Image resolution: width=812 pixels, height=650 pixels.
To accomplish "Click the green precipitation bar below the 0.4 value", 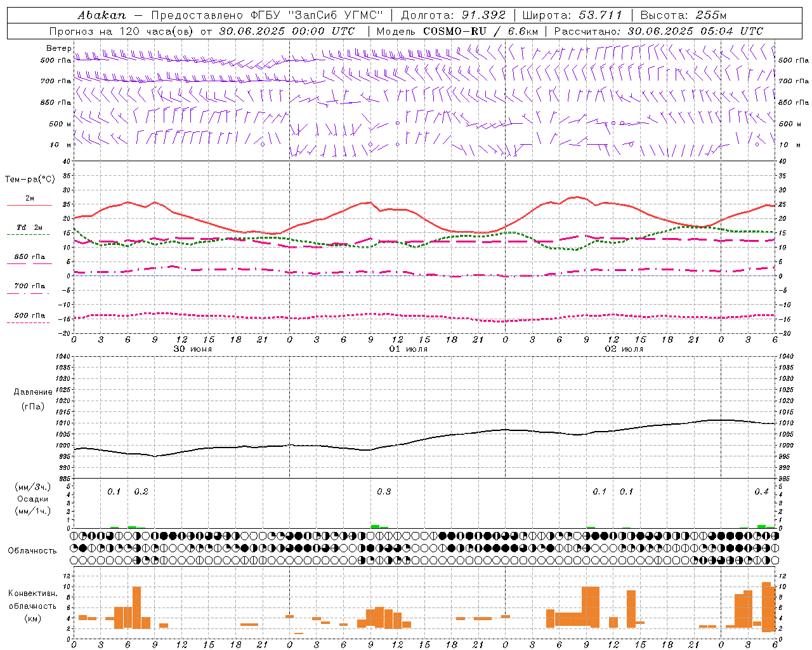I will (761, 526).
